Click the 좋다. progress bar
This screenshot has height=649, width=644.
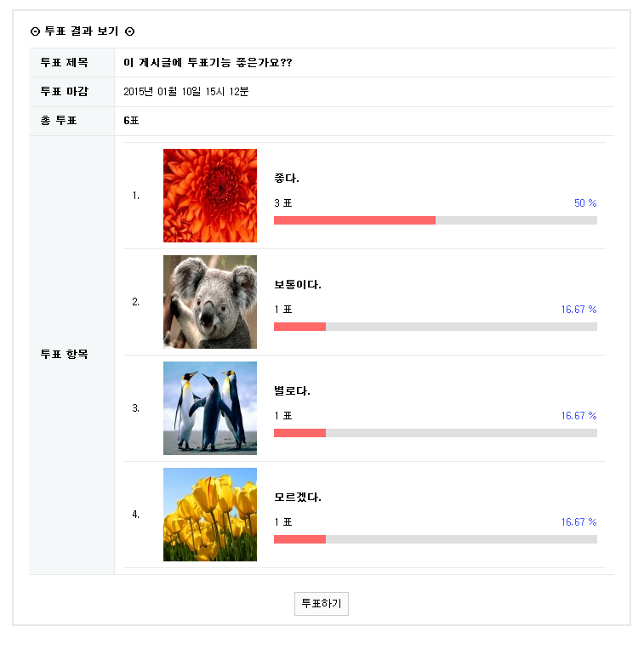pos(435,220)
